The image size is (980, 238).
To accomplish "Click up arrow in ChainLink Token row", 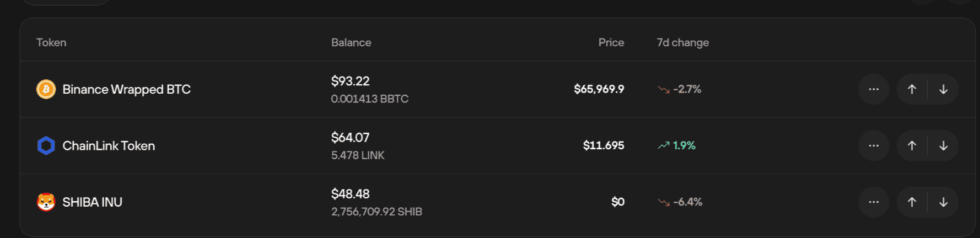I will (x=912, y=145).
